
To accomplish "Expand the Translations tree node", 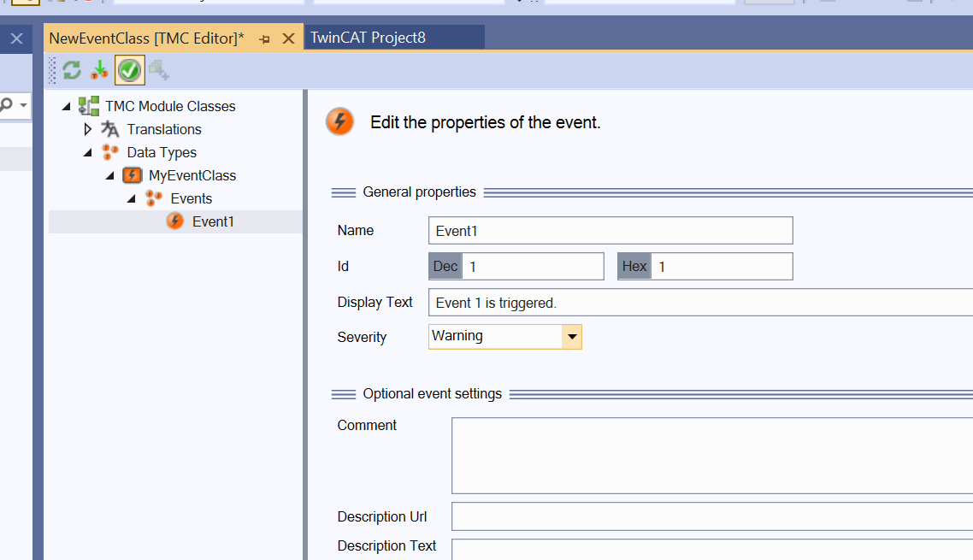I will [x=87, y=129].
